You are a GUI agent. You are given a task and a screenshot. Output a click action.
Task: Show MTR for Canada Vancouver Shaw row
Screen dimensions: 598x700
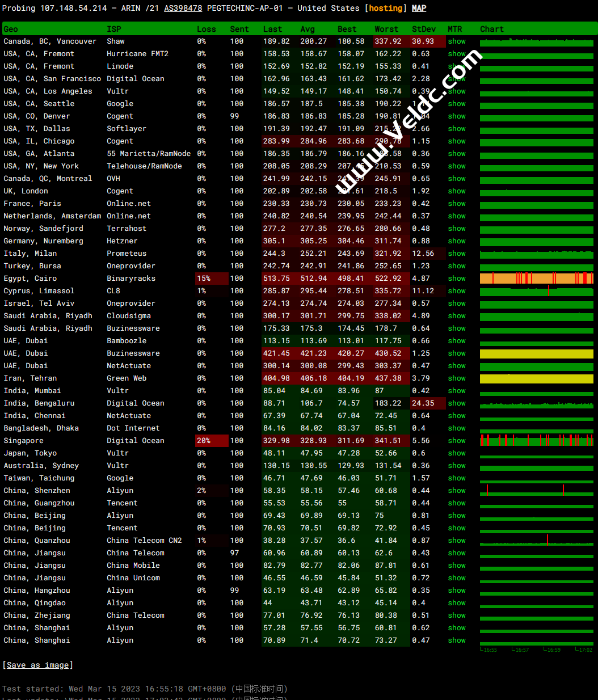coord(456,41)
